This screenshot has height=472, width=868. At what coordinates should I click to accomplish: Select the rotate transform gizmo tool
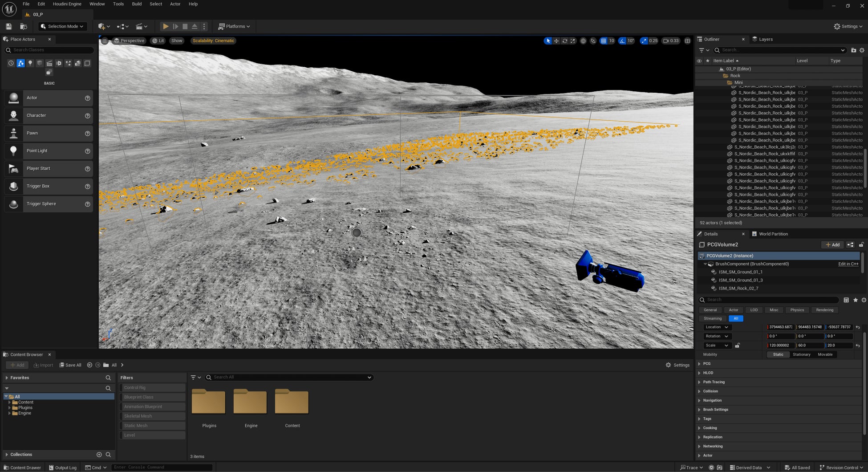[x=565, y=41]
